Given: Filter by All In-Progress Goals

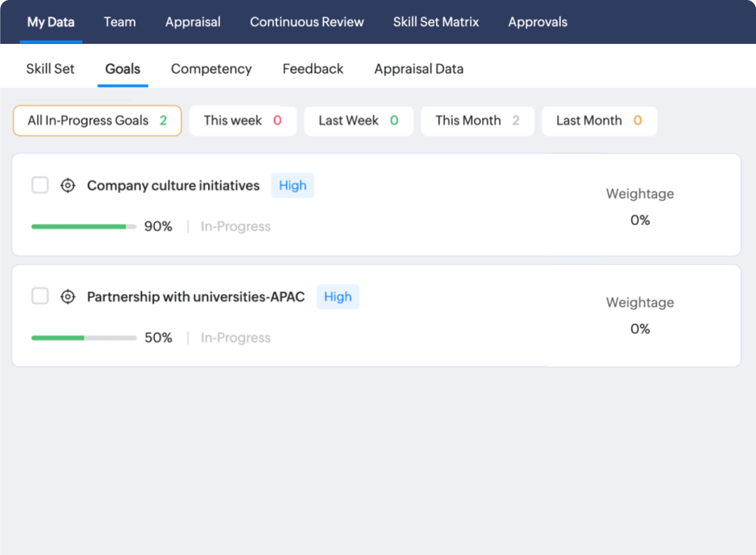Looking at the screenshot, I should (x=97, y=120).
